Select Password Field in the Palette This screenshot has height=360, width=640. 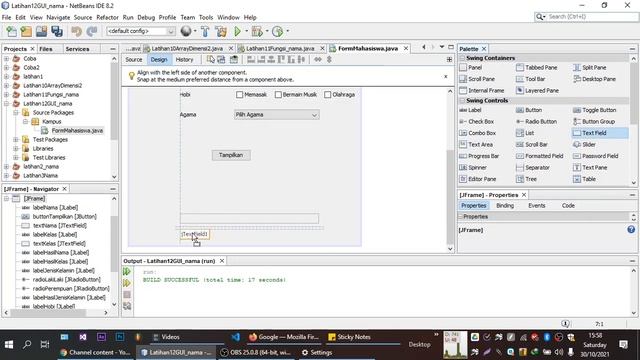(x=596, y=156)
